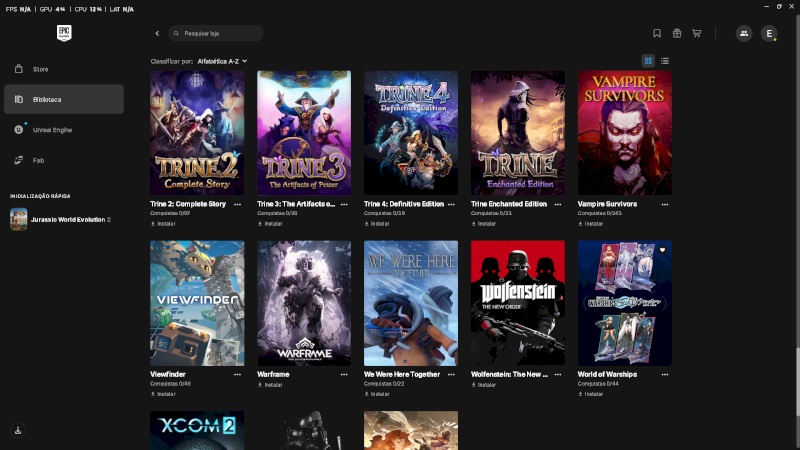The image size is (800, 450).
Task: Open more options for Trine 3
Action: pos(344,204)
